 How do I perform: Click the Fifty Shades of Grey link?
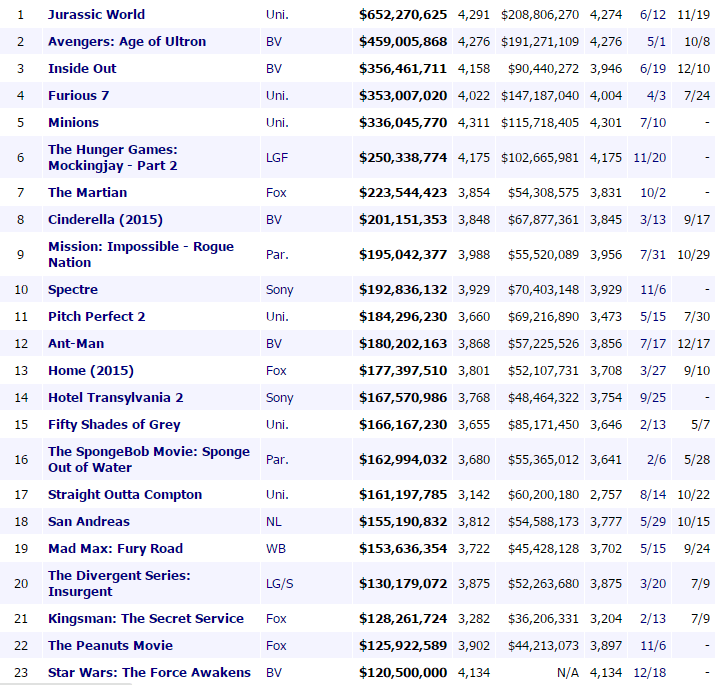coord(114,425)
